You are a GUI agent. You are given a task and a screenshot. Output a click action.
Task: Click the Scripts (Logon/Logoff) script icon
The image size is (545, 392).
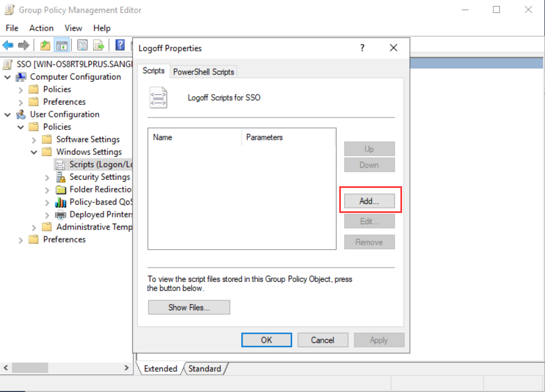pos(61,165)
